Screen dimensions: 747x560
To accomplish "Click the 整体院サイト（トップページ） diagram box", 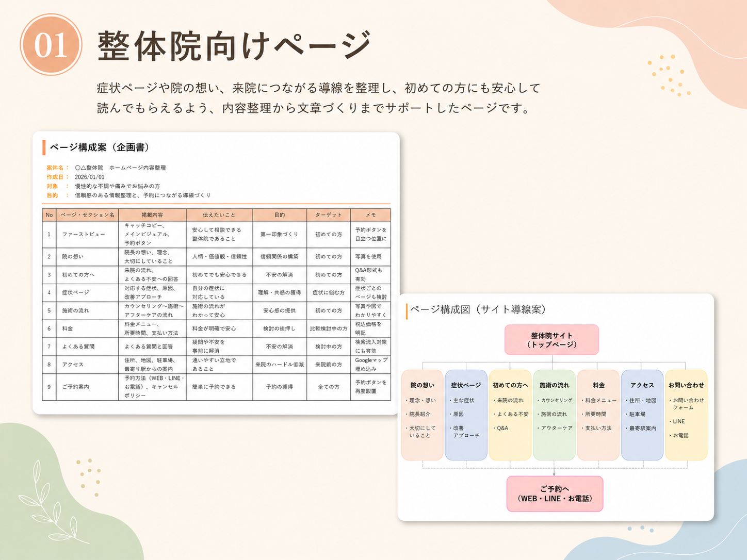I will pos(551,340).
